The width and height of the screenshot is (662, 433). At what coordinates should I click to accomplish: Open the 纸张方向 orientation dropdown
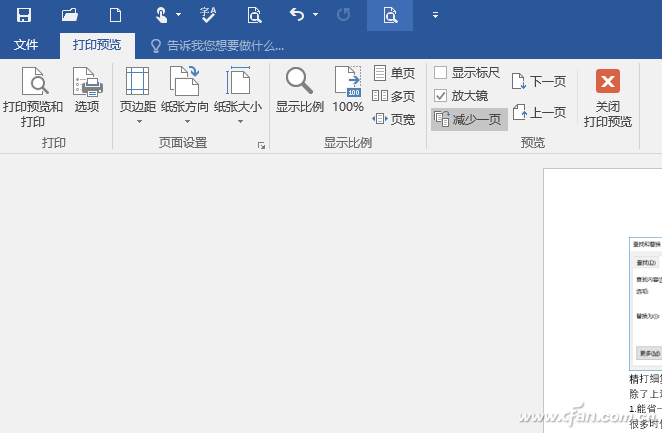pos(185,95)
